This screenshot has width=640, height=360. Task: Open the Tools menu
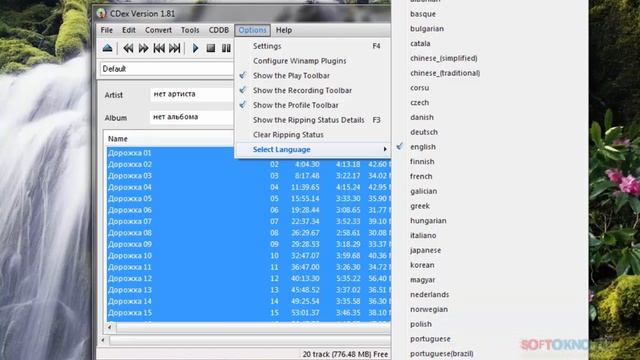[190, 30]
